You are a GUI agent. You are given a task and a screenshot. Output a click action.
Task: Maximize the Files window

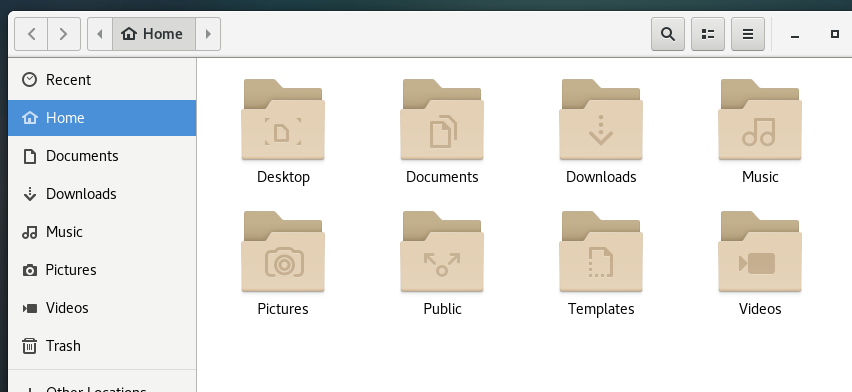click(835, 34)
